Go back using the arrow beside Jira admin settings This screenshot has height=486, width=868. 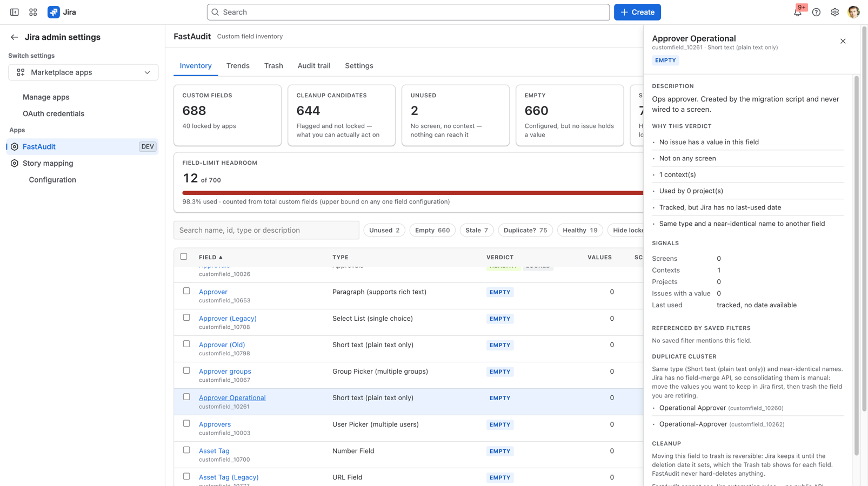pos(15,37)
